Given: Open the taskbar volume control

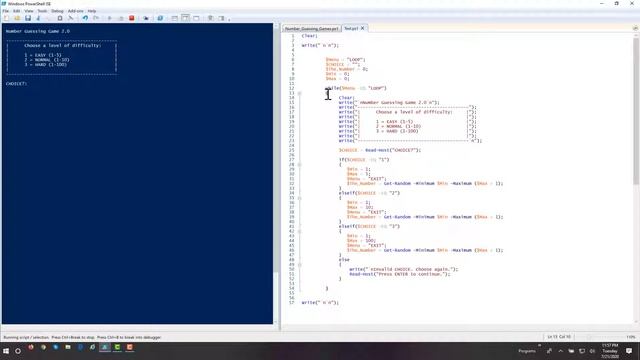Looking at the screenshot, I should (x=592, y=351).
